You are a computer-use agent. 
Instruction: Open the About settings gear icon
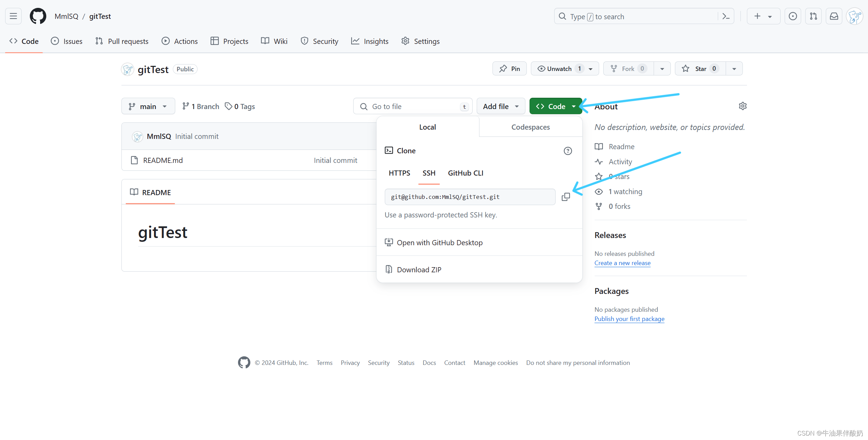[x=742, y=106]
